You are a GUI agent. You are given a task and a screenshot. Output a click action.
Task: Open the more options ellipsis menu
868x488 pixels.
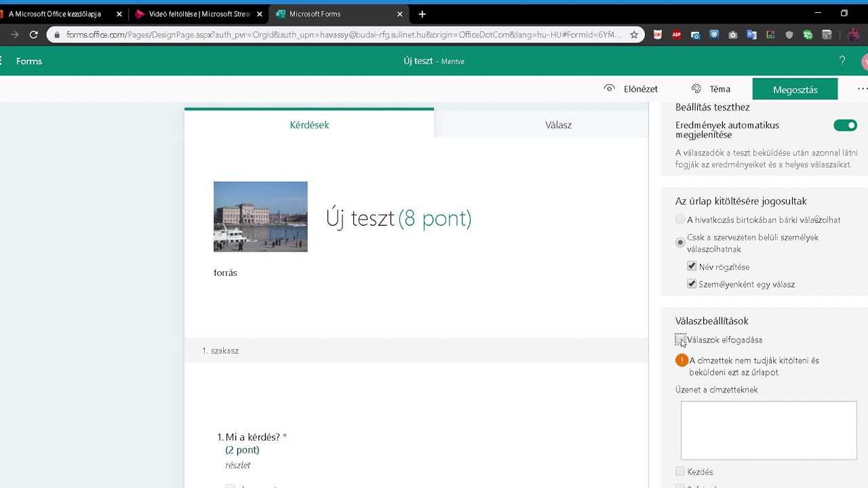pos(862,89)
